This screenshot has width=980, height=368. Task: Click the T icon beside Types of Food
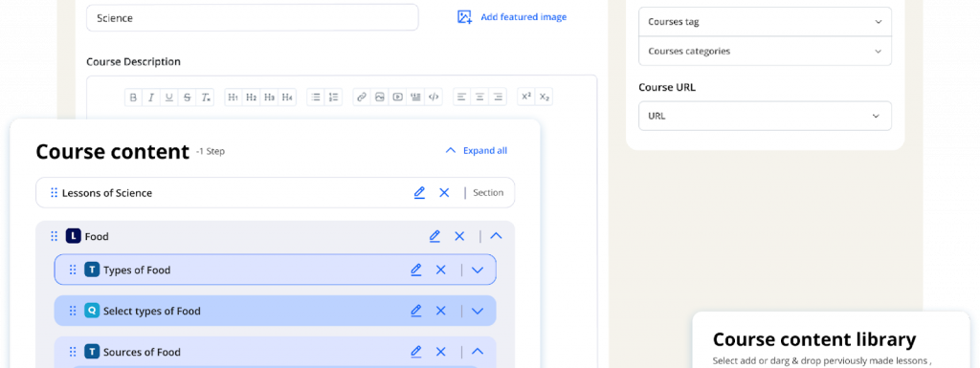click(x=92, y=271)
